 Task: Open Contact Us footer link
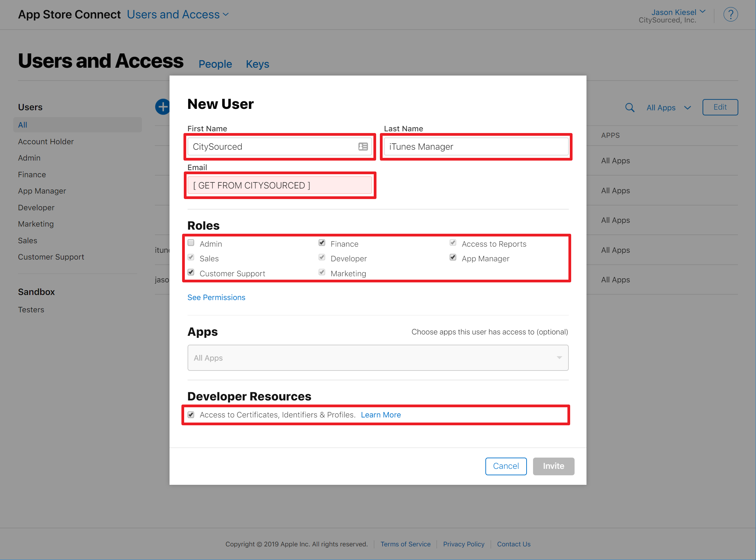pyautogui.click(x=514, y=544)
